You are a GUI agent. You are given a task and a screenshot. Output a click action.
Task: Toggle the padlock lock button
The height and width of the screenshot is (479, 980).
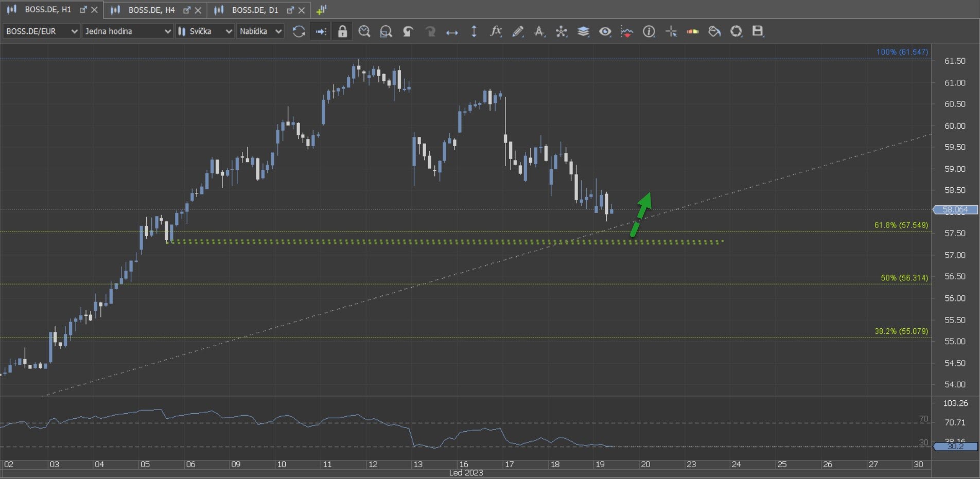click(x=342, y=31)
